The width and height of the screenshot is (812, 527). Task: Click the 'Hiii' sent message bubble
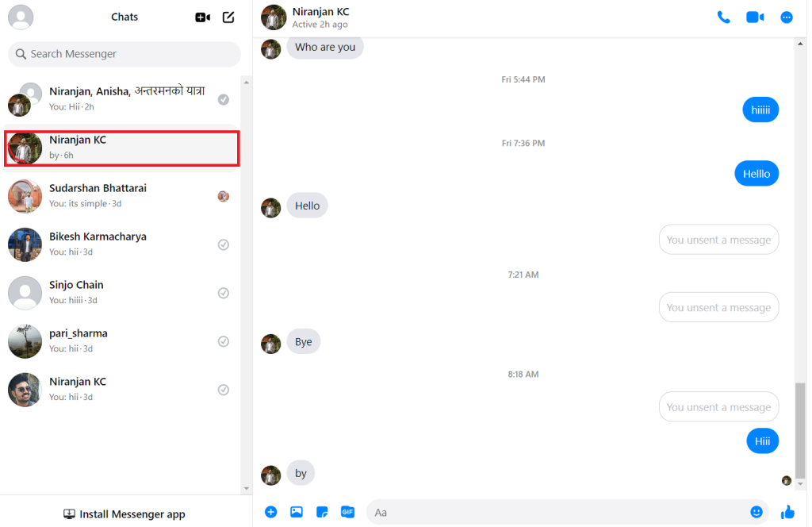pyautogui.click(x=762, y=441)
